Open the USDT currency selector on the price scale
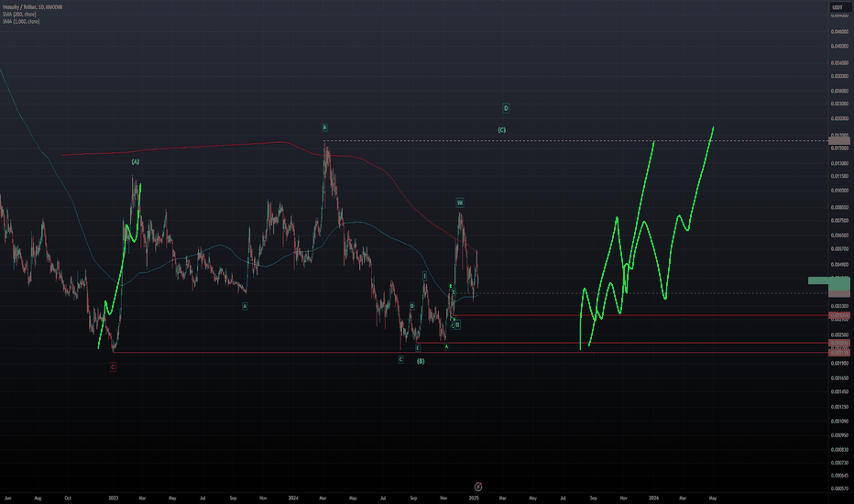This screenshot has width=854, height=504. click(x=838, y=7)
